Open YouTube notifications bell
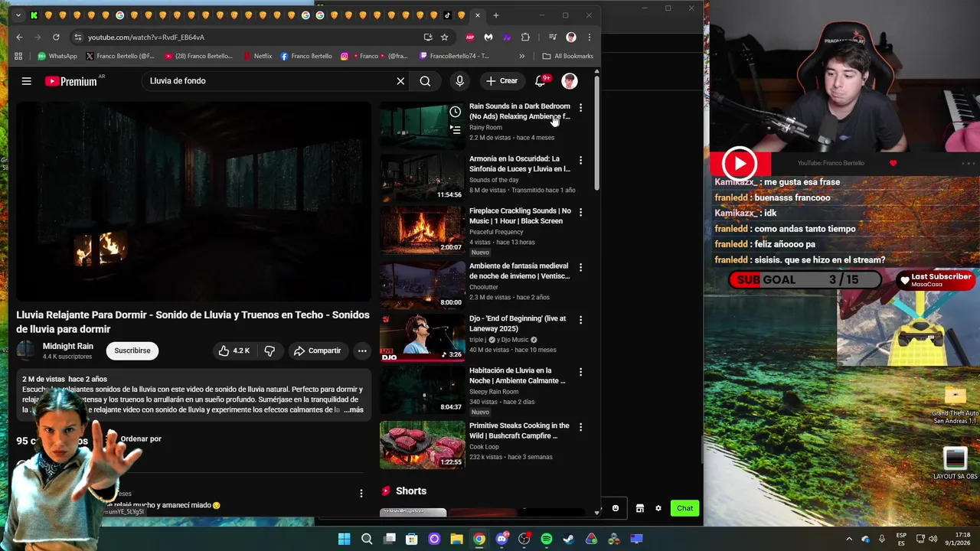The width and height of the screenshot is (980, 551). (541, 81)
